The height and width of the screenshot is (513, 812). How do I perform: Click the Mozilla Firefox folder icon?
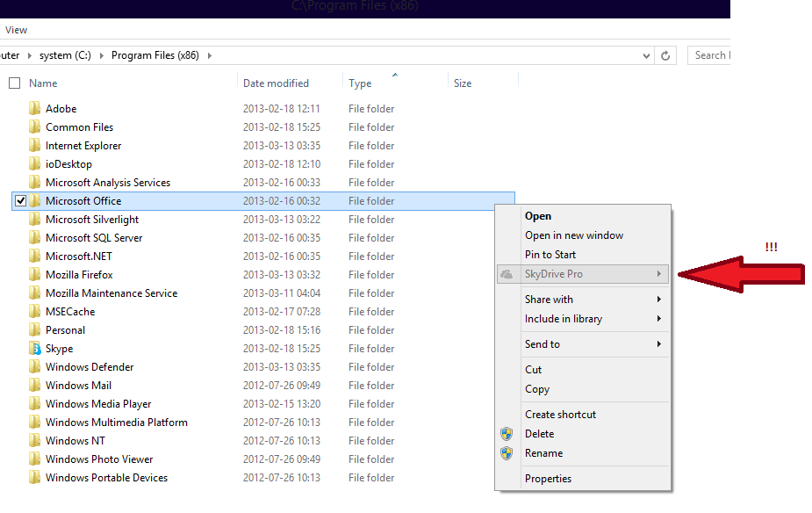(x=34, y=275)
